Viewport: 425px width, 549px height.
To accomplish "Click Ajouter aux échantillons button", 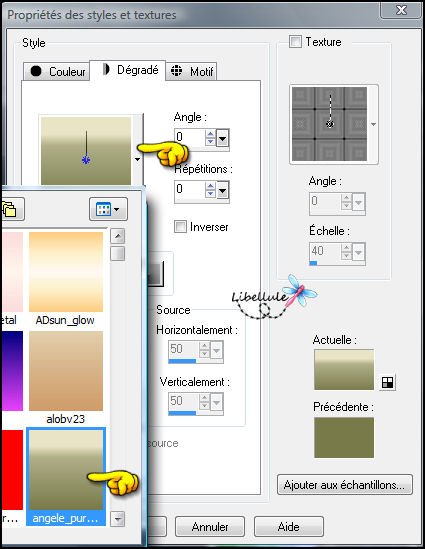I will pos(344,485).
